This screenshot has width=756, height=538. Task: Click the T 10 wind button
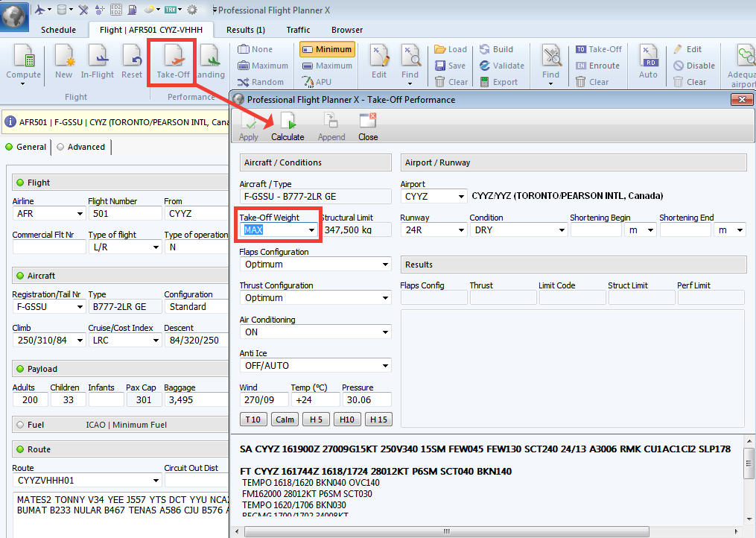[252, 420]
